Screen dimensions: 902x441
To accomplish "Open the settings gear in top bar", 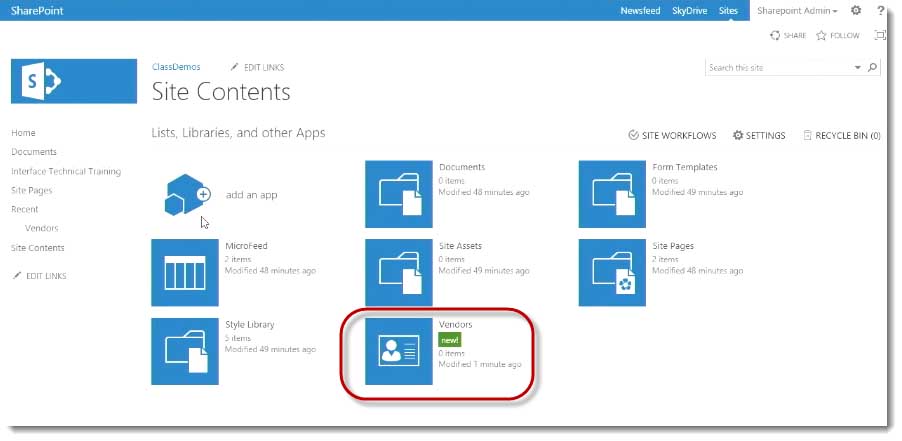I will coord(856,10).
